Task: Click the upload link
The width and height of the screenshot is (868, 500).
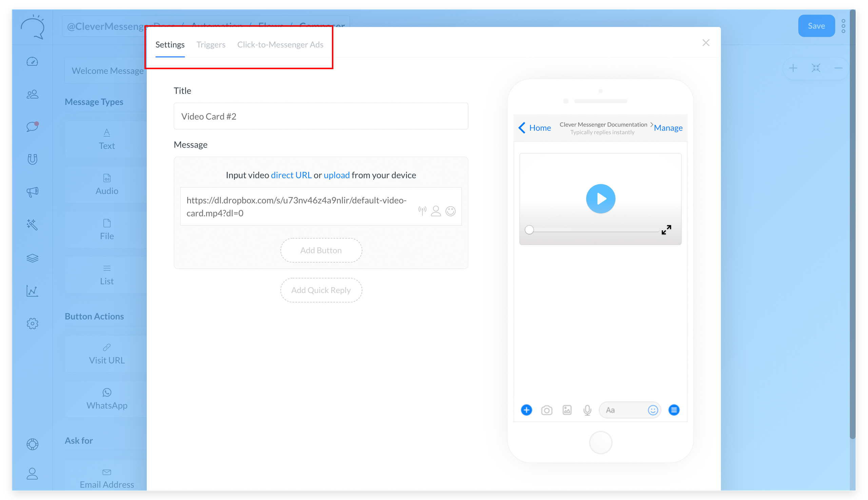Action: coord(336,175)
